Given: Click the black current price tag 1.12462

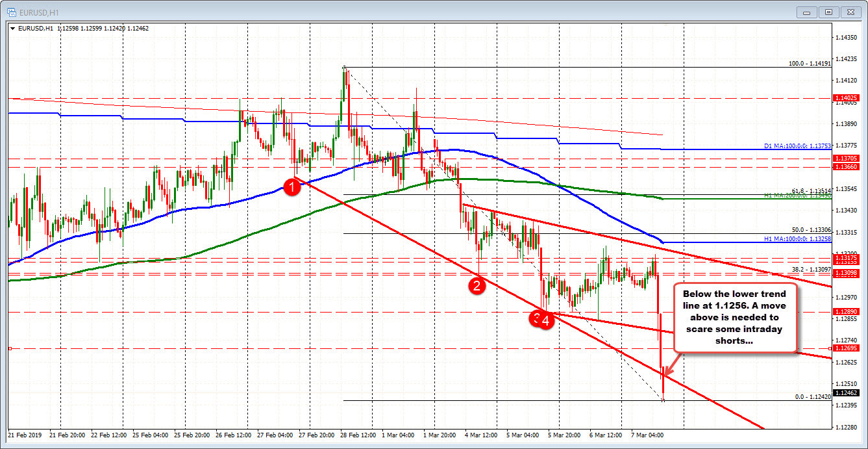Looking at the screenshot, I should point(846,392).
